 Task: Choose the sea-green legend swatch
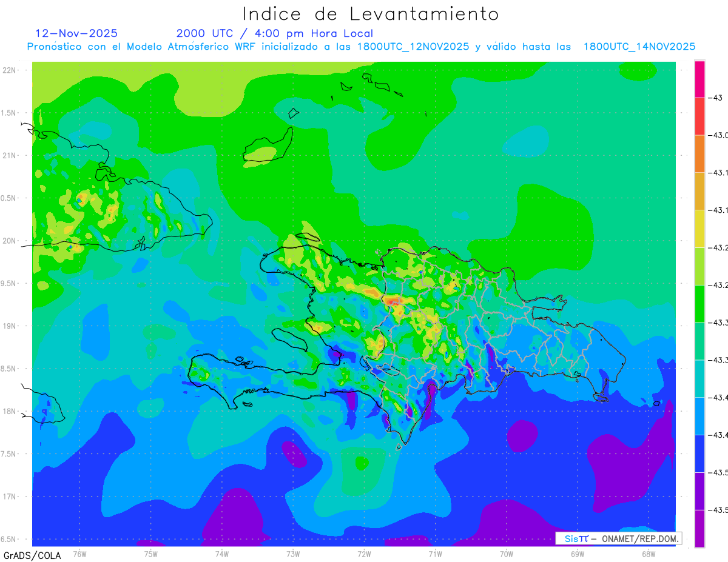[x=699, y=342]
